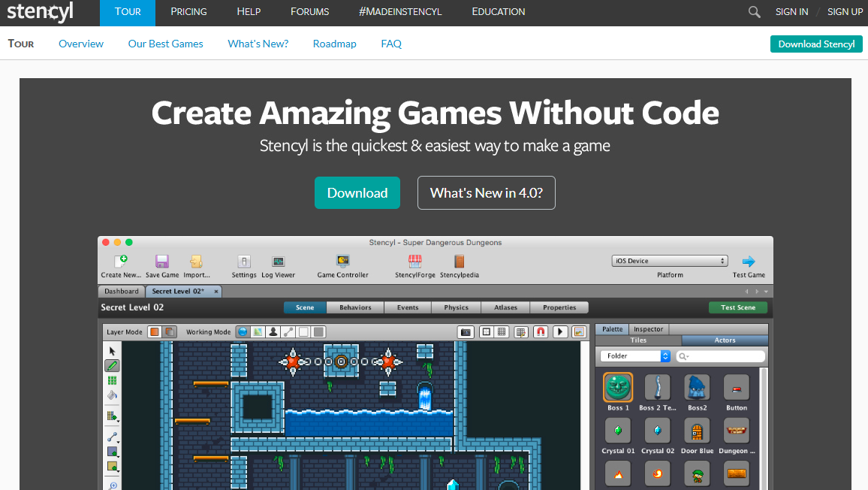Select the paint bucket fill tool
Viewport: 868px width, 490px height.
pos(113,395)
